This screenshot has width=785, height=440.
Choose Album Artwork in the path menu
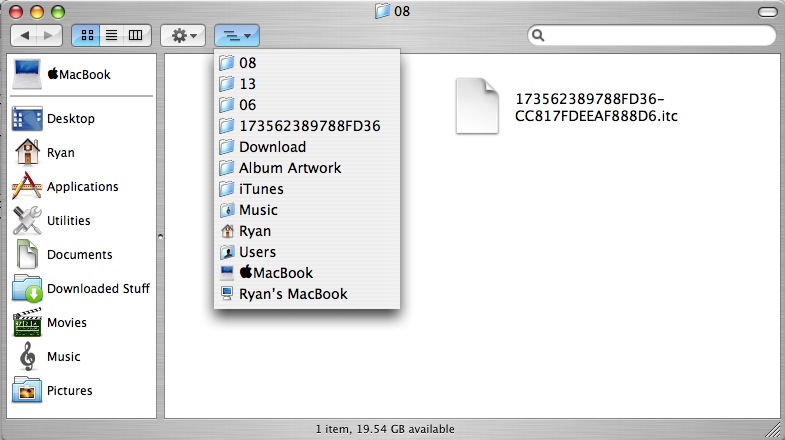[x=307, y=168]
